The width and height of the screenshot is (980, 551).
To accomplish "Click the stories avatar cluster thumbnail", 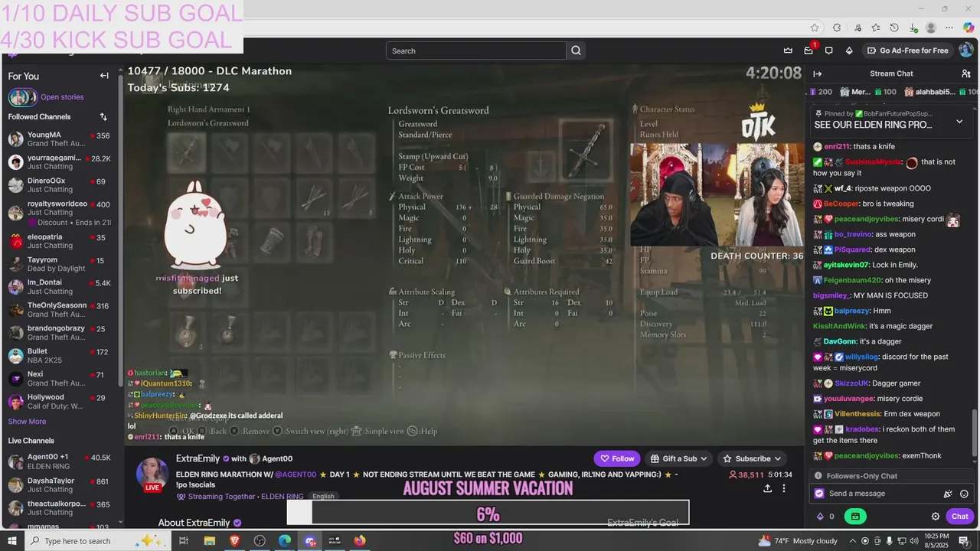I will [x=22, y=97].
